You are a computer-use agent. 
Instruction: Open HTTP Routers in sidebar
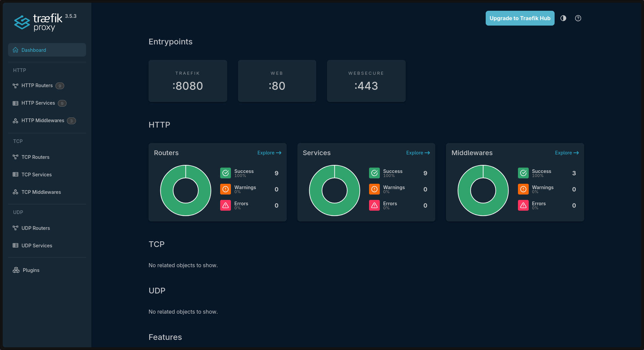pos(37,85)
